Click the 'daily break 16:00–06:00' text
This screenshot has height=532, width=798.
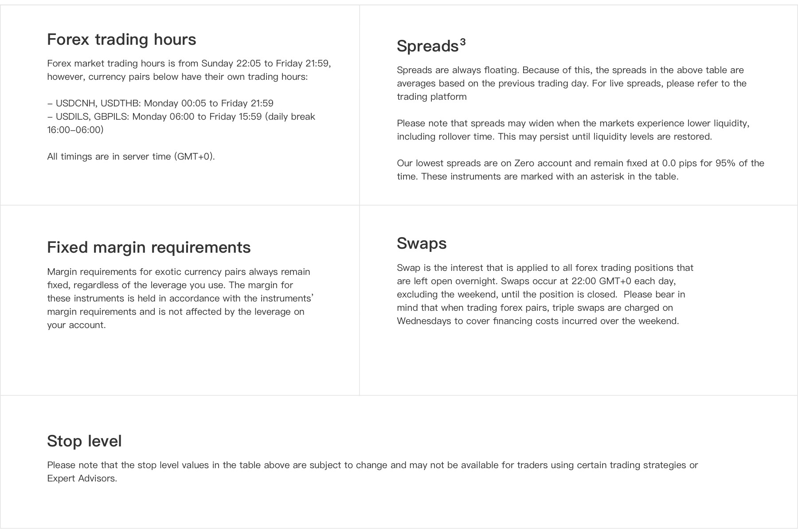pos(181,123)
